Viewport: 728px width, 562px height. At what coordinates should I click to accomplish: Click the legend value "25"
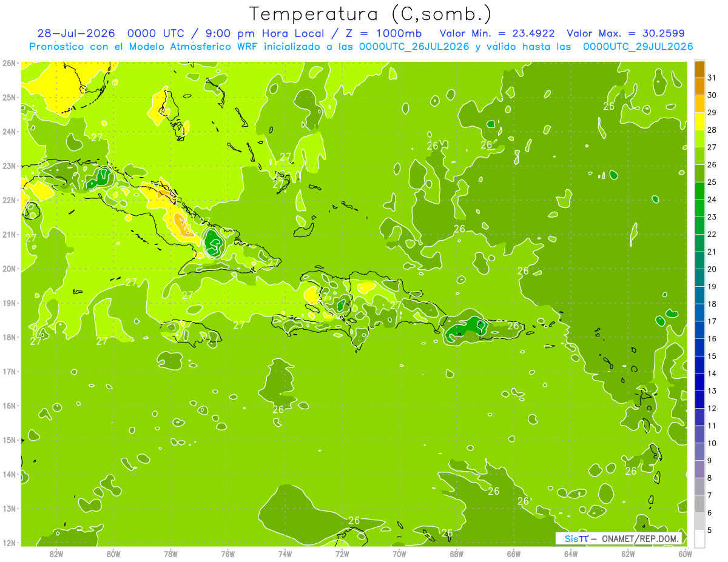pyautogui.click(x=712, y=182)
